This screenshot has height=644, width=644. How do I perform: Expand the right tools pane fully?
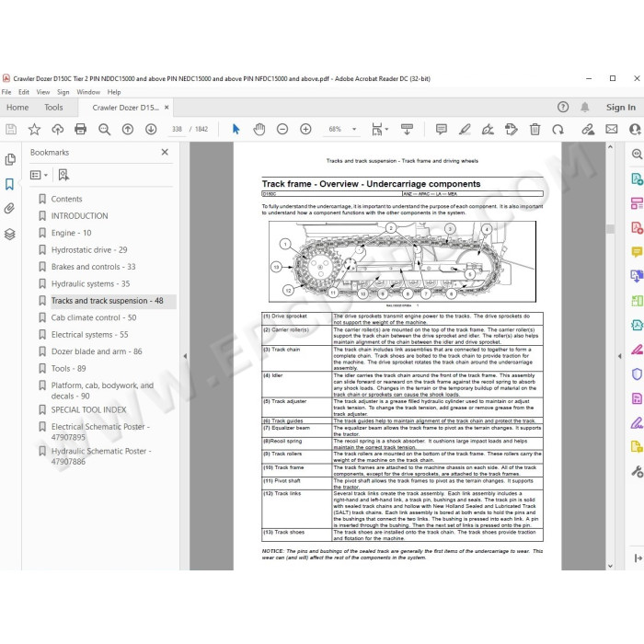(x=638, y=558)
